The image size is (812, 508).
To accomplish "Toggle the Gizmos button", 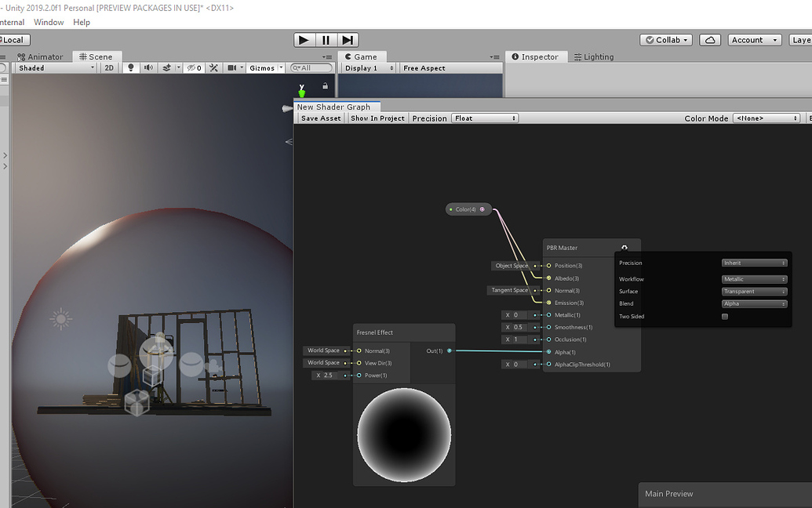I will (x=262, y=67).
